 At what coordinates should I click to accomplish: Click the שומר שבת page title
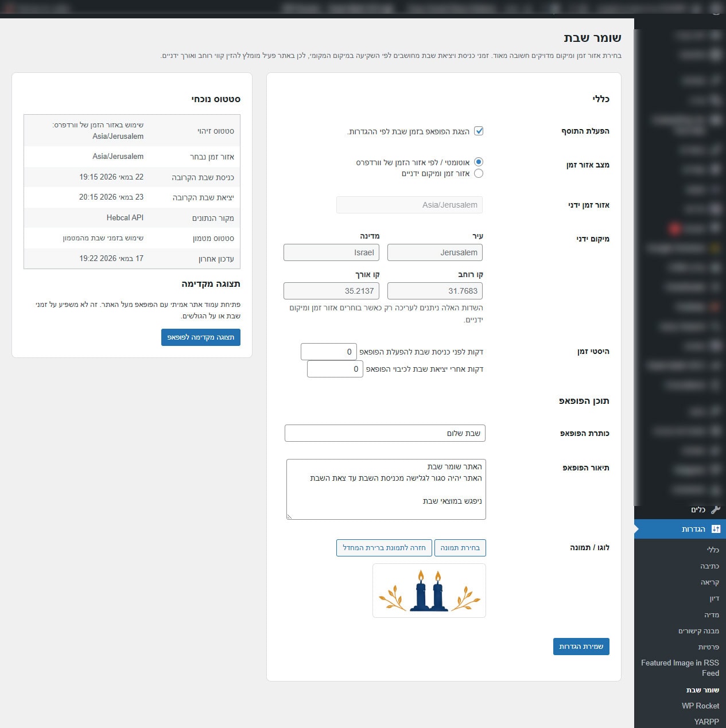[592, 38]
